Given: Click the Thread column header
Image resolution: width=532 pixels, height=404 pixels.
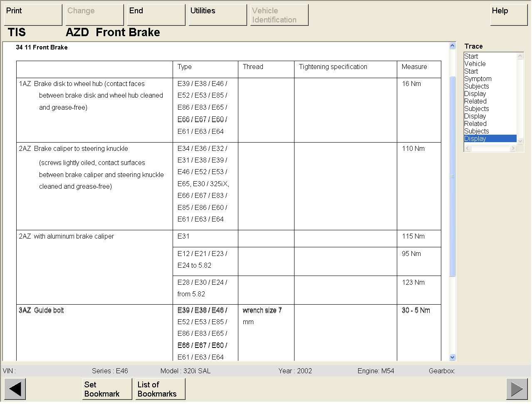Looking at the screenshot, I should pyautogui.click(x=253, y=67).
